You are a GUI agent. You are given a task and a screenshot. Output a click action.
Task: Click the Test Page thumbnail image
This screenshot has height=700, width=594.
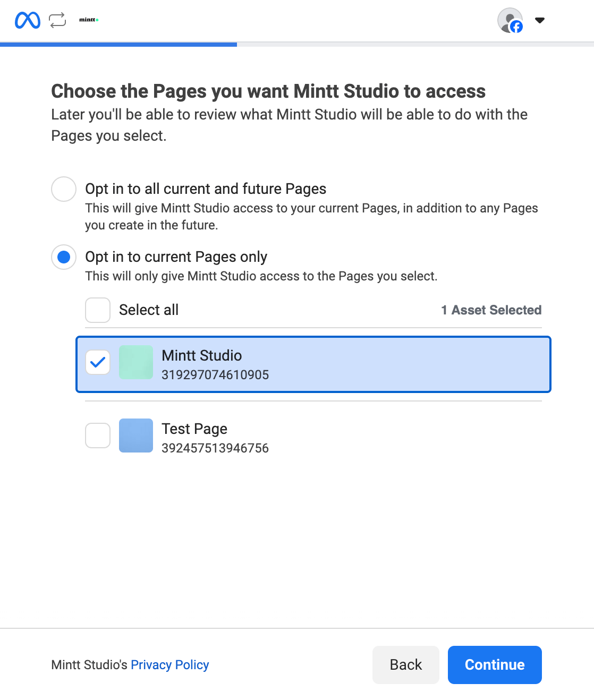tap(136, 436)
